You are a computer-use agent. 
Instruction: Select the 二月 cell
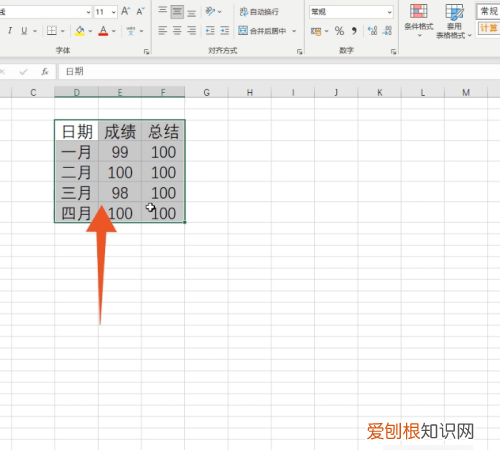(77, 172)
